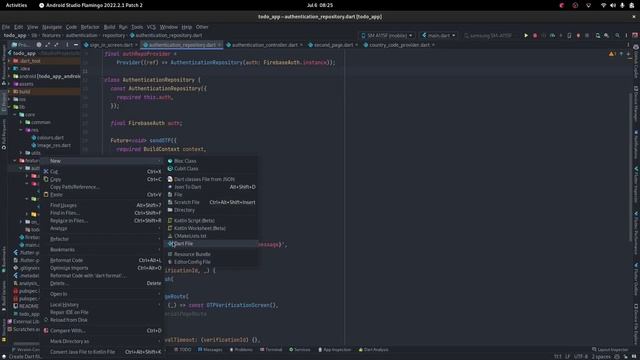Click the Scratch File icon in submenu
Screen dimensions: 640x360
coord(170,202)
